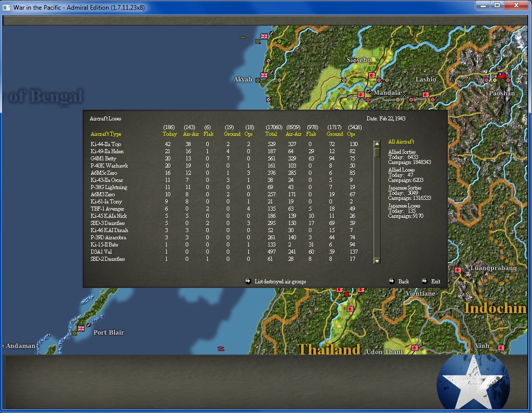This screenshot has width=532, height=413.
Task: Select the British flag base at Port Blair
Action: 81,328
